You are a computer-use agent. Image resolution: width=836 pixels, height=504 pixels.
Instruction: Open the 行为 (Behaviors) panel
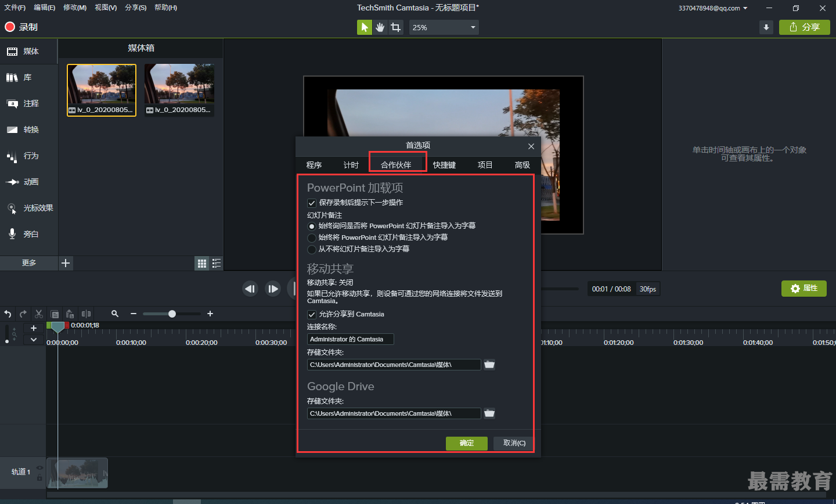[x=29, y=156]
